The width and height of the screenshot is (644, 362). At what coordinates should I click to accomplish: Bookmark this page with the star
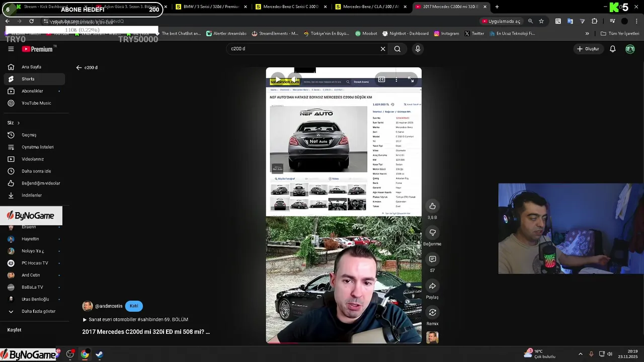[x=541, y=21]
